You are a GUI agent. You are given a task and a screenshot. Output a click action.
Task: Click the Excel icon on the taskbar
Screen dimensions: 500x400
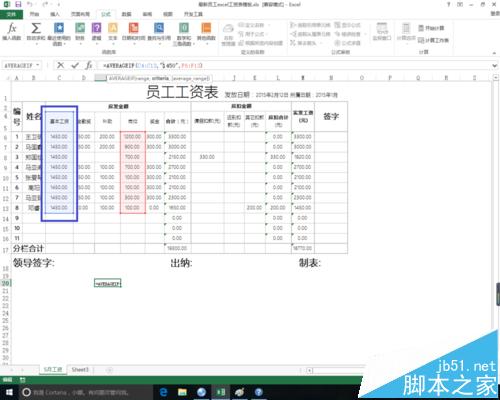click(x=221, y=392)
